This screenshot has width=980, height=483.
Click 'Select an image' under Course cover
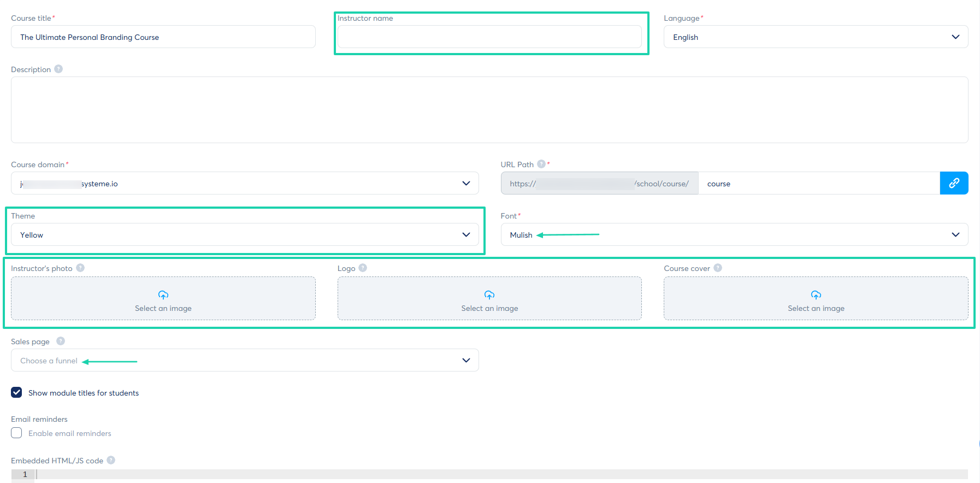click(816, 308)
